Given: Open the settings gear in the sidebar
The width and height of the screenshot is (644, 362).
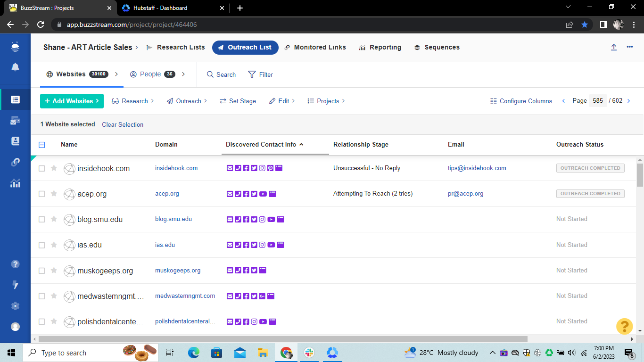Looking at the screenshot, I should pos(15,306).
